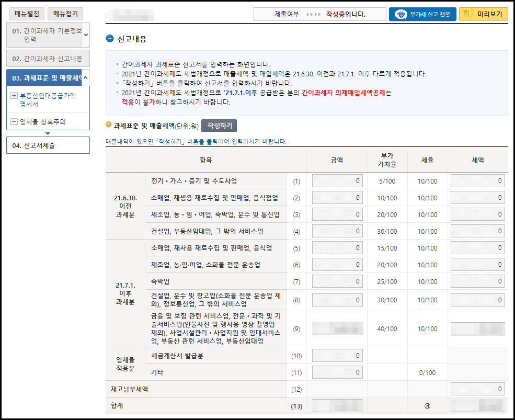Viewport: 515px width, 420px height.
Task: Open 부동산임대공급가액 명세서 link
Action: (x=48, y=100)
